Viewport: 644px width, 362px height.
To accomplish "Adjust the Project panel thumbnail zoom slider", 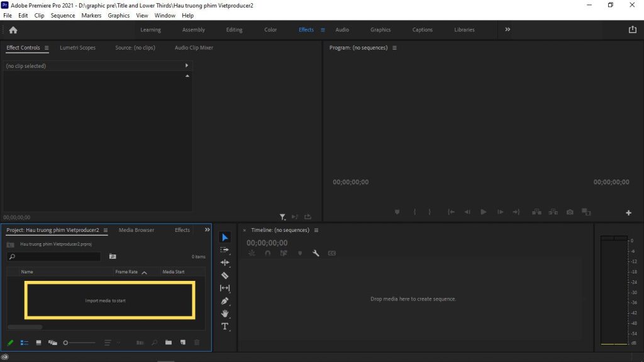I will 66,343.
